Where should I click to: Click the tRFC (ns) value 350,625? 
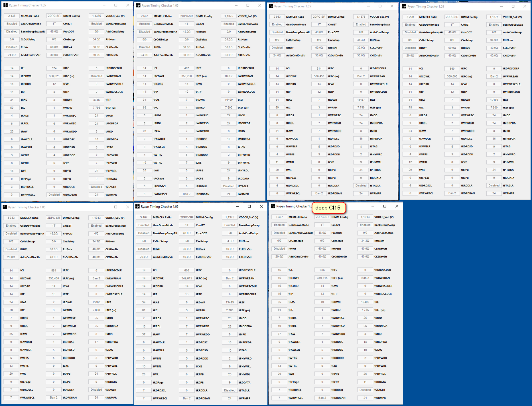pyautogui.click(x=54, y=76)
